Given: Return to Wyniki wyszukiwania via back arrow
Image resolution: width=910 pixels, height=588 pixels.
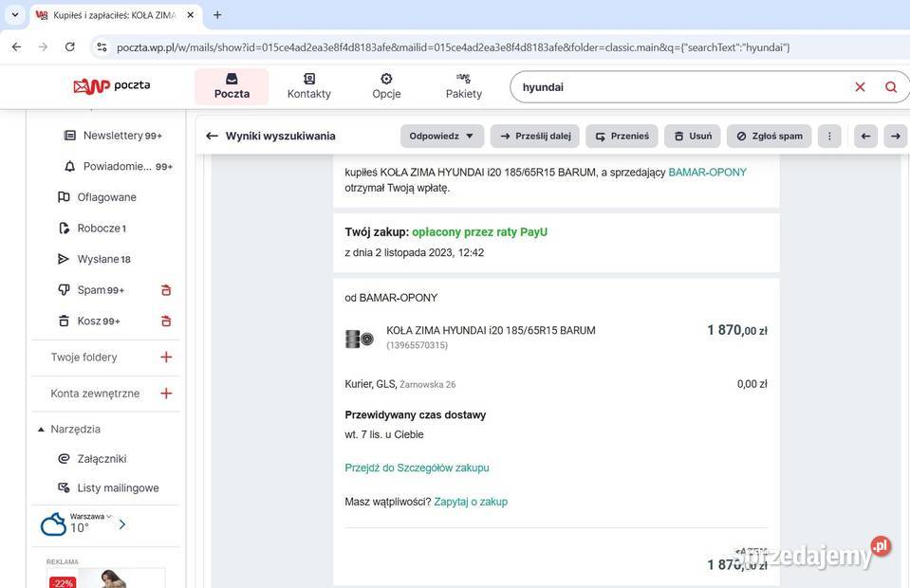Looking at the screenshot, I should tap(212, 136).
